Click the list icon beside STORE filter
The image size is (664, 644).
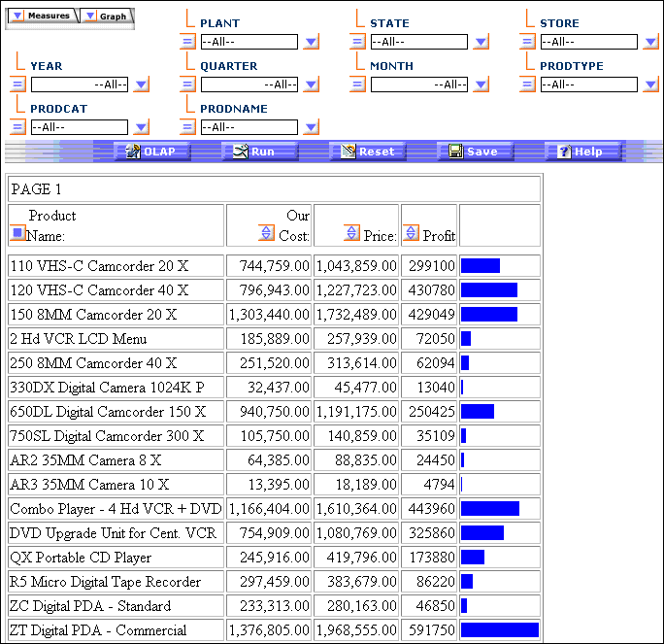[x=527, y=42]
